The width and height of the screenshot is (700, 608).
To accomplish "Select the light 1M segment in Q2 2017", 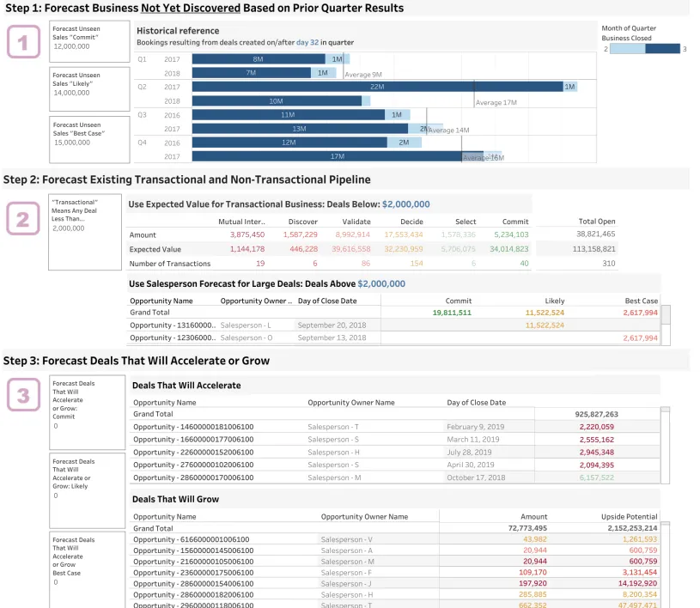I will click(570, 87).
